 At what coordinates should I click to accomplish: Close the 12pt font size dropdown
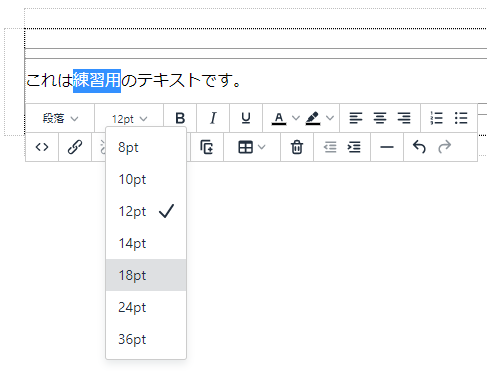[x=129, y=118]
